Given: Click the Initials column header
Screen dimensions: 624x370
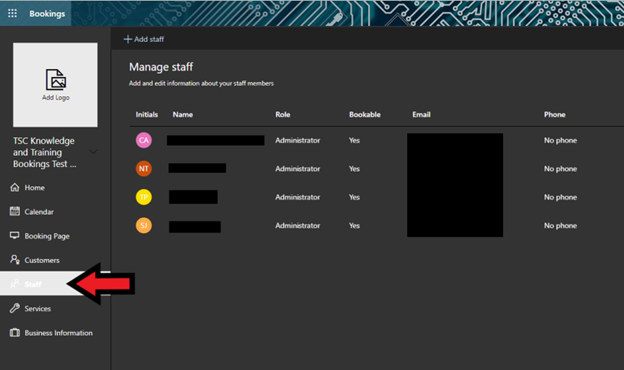Looking at the screenshot, I should click(146, 115).
